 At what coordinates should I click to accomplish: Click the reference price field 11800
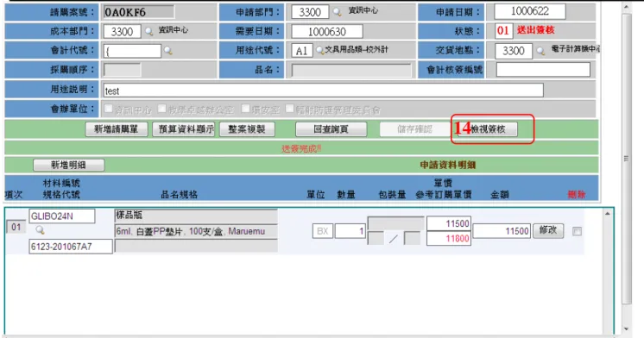(449, 238)
